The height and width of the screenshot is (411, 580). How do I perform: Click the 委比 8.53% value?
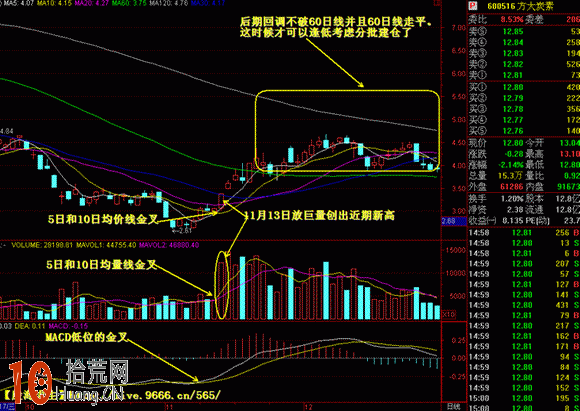click(x=512, y=19)
